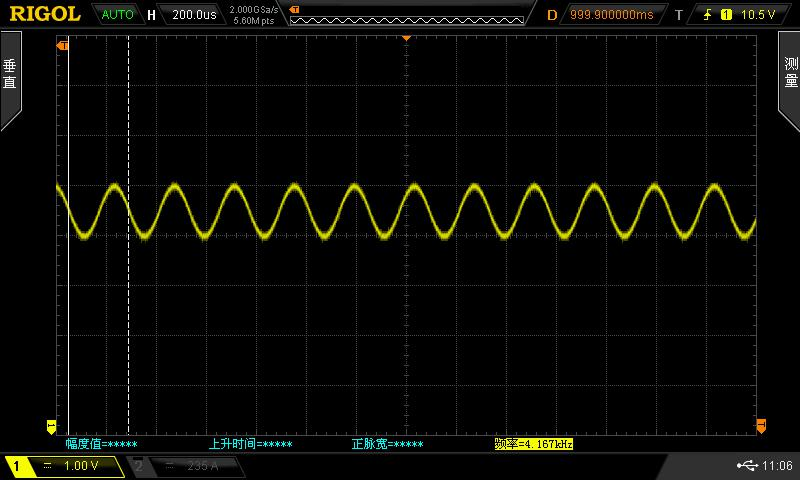Toggle channel 1 label
This screenshot has width=800, height=480.
(17, 466)
